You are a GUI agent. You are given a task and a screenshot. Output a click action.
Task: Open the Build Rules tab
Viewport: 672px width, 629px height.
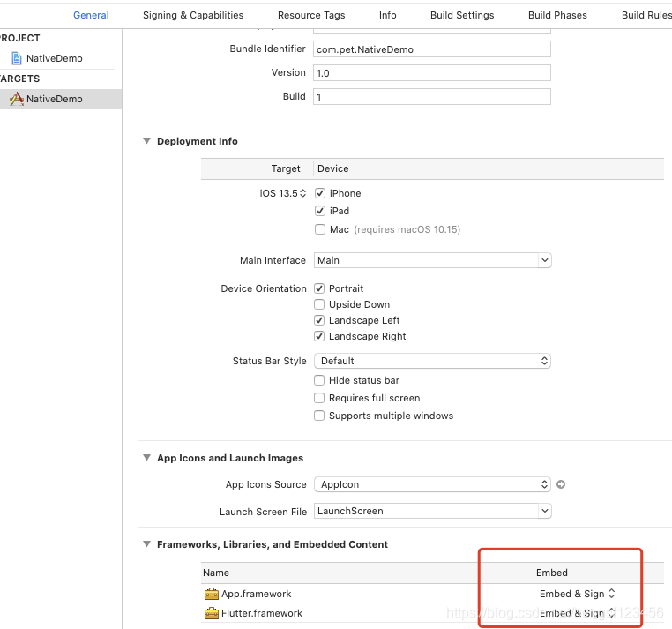646,15
